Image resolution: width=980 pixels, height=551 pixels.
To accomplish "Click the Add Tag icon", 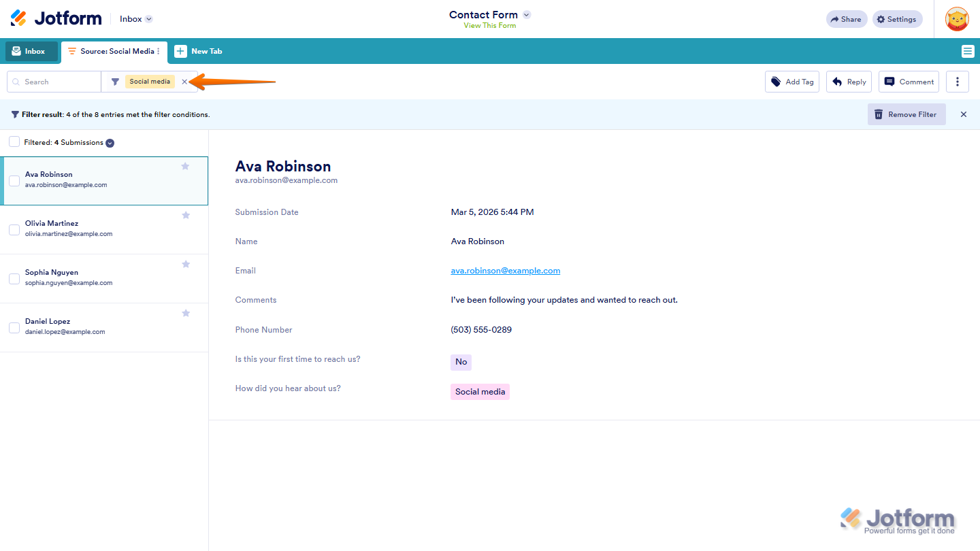I will [x=776, y=81].
